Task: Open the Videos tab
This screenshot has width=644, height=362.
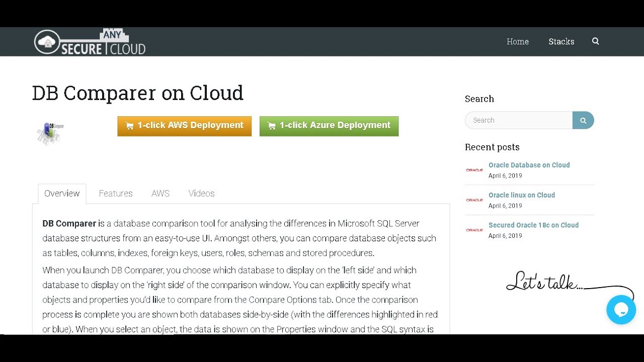Action: [201, 194]
